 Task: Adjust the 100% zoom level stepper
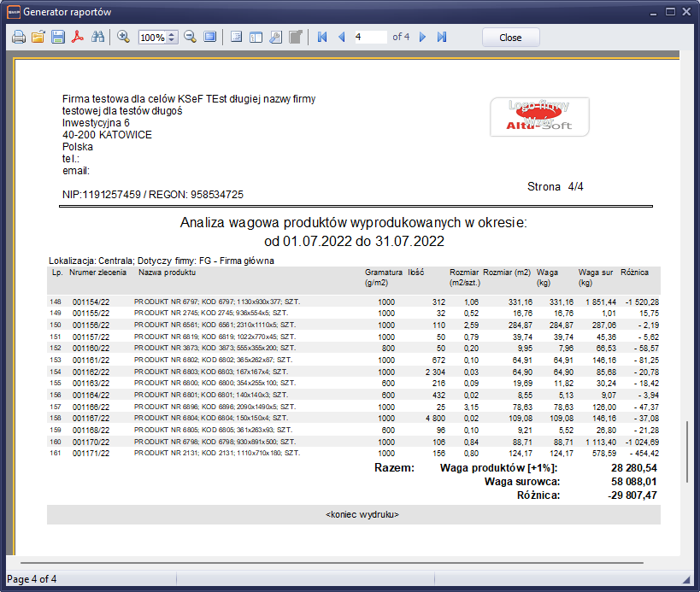point(172,38)
